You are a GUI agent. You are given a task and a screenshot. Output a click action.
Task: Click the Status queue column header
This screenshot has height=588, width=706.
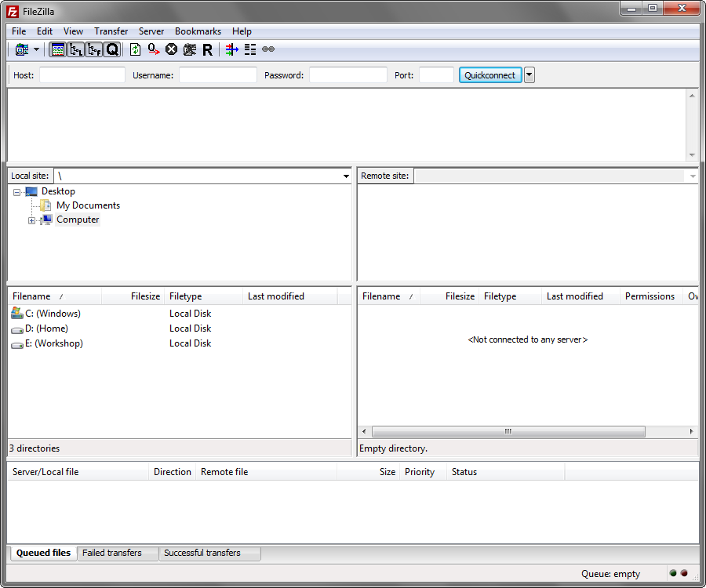coord(506,472)
